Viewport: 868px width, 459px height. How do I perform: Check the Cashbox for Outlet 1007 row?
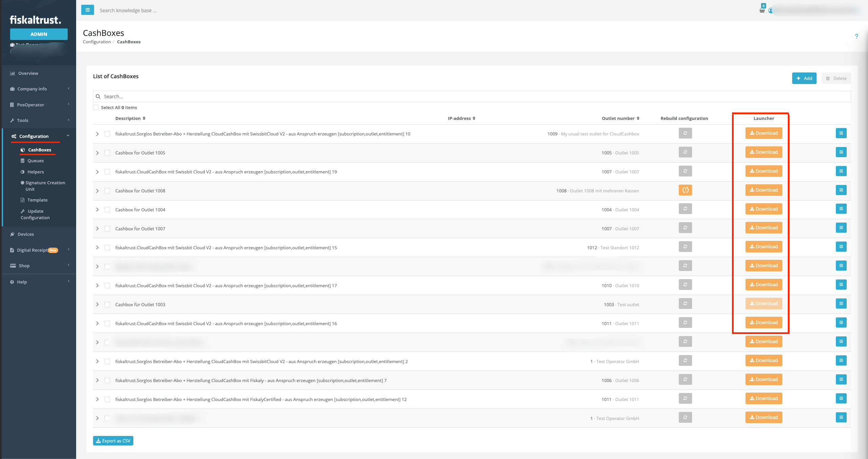(107, 229)
